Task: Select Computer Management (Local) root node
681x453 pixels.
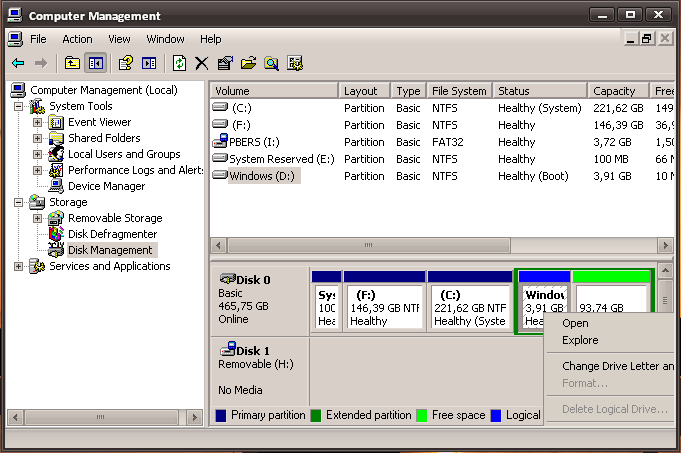Action: click(104, 90)
